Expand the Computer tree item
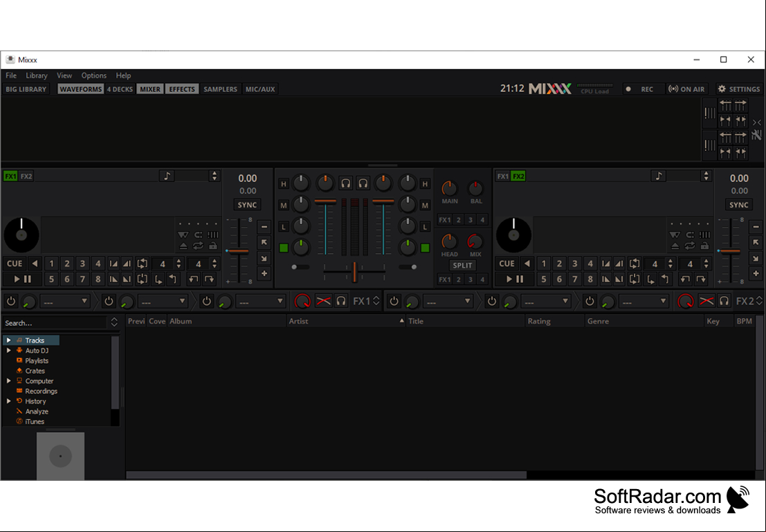Viewport: 766px width, 532px height. [x=9, y=380]
